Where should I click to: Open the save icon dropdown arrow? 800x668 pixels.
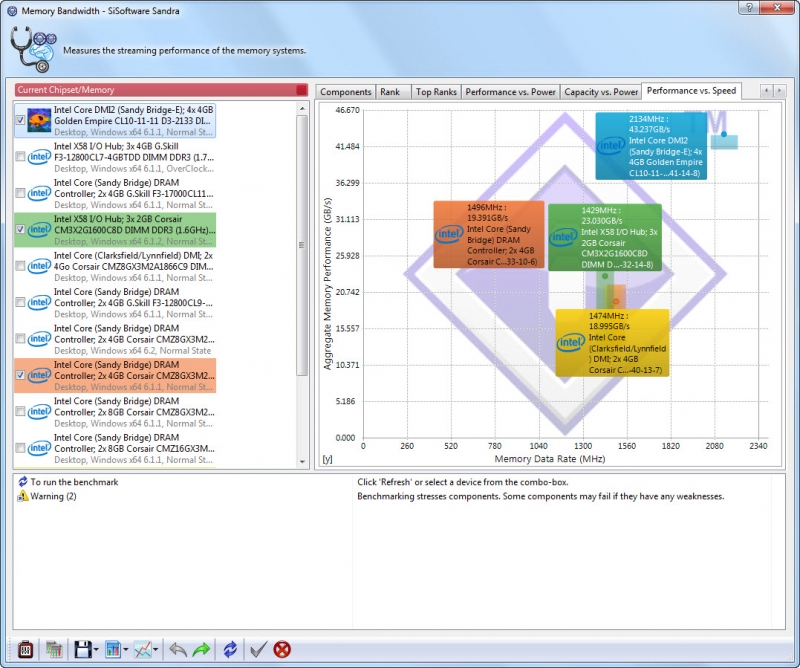pos(96,650)
